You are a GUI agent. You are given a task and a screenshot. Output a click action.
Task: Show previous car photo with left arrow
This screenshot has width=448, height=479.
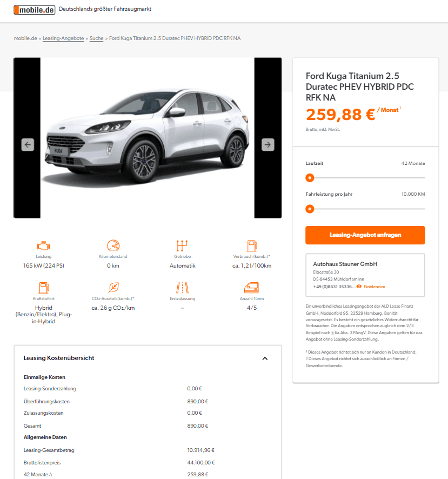click(28, 145)
